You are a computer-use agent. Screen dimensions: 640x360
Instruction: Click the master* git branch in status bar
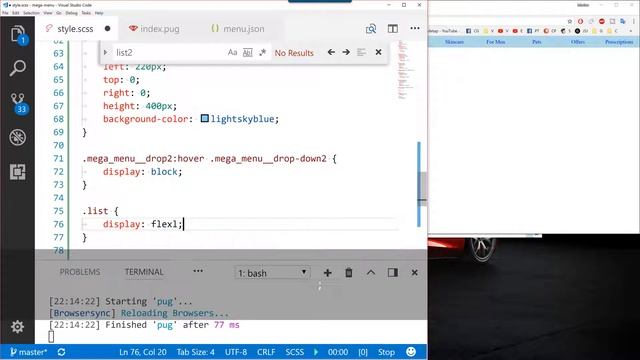tap(28, 352)
